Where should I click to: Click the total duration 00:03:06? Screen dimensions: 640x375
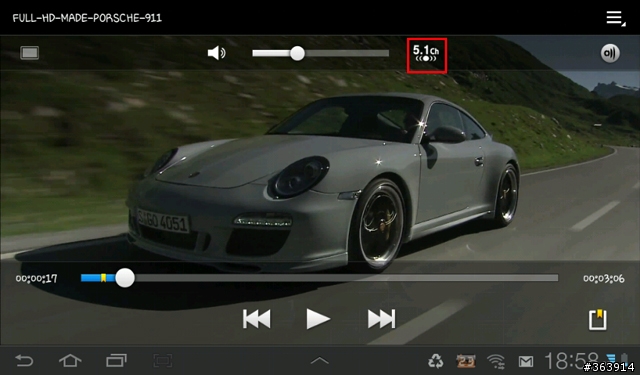[604, 279]
